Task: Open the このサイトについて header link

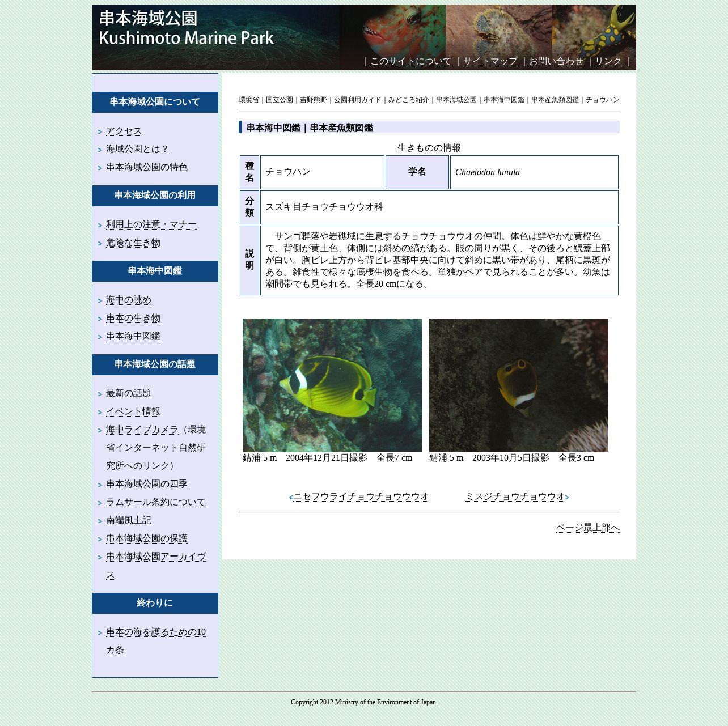Action: coord(411,61)
